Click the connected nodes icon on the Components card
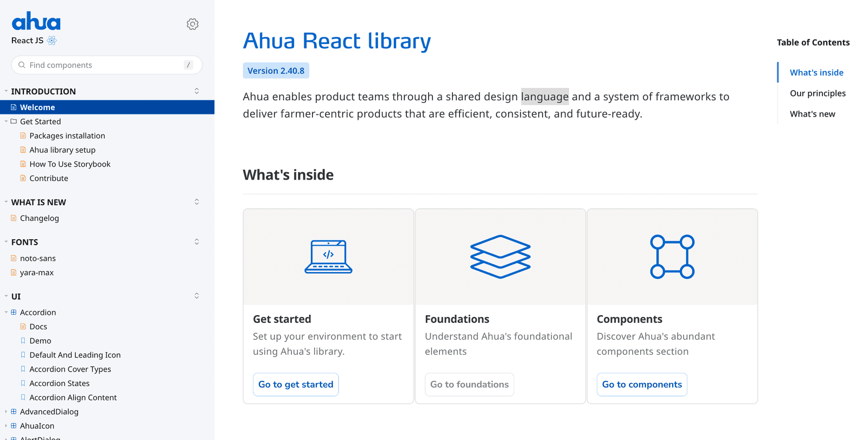The width and height of the screenshot is (868, 440). pos(672,257)
